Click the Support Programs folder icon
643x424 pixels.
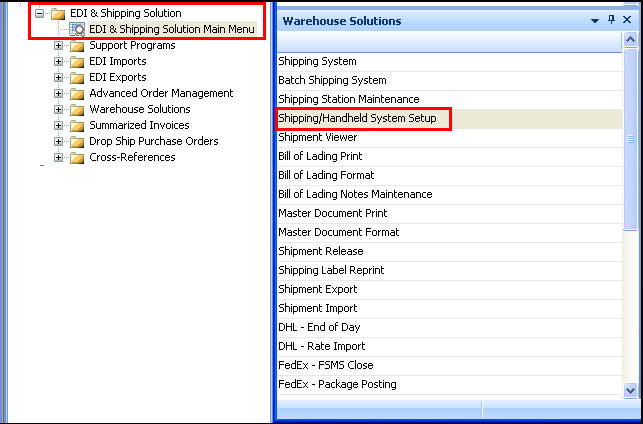click(77, 46)
